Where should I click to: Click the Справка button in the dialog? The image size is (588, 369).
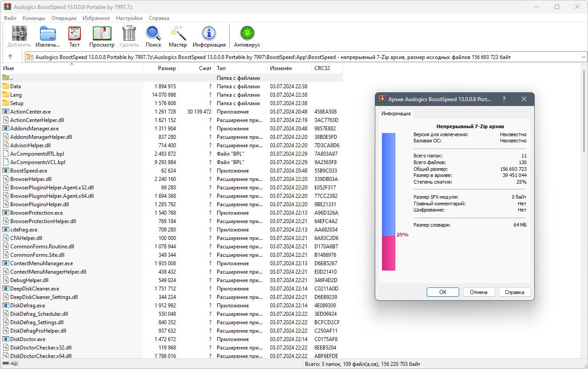point(515,292)
